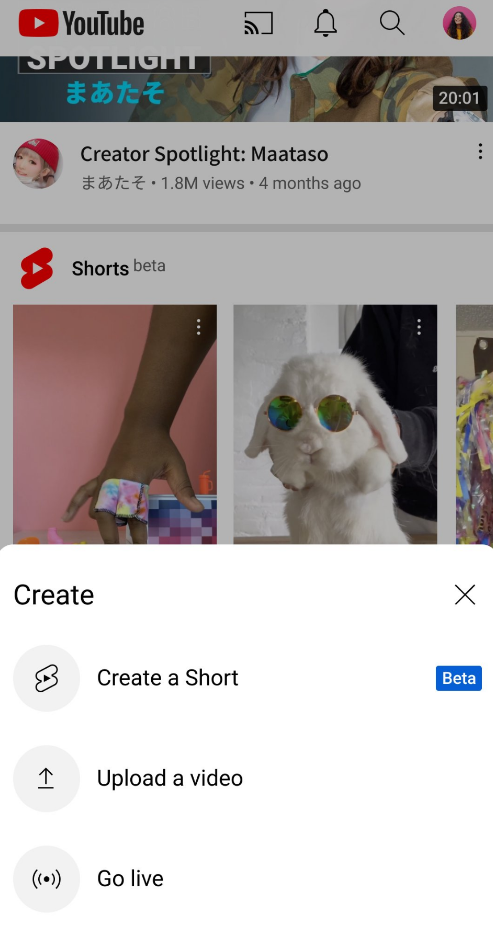The height and width of the screenshot is (935, 493).
Task: Tap the 1.8M views metadata line
Action: tap(221, 183)
